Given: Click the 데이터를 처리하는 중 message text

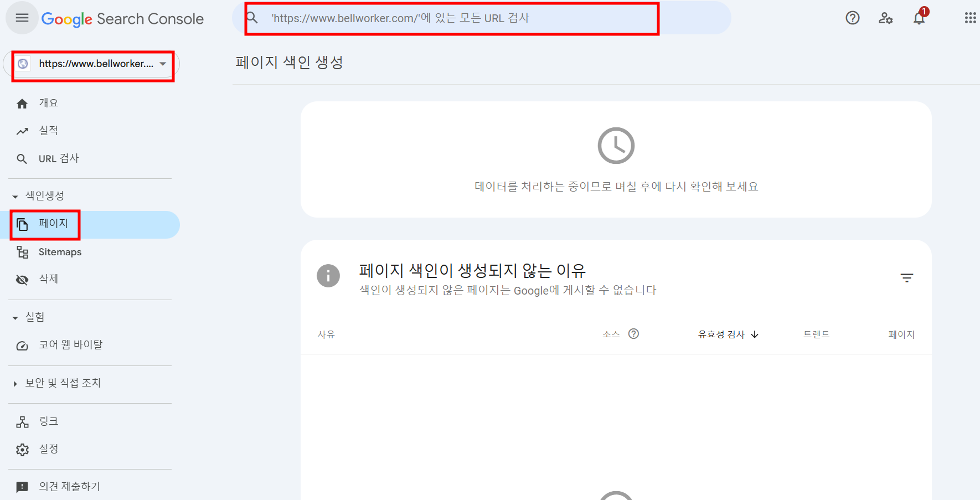Looking at the screenshot, I should point(616,187).
